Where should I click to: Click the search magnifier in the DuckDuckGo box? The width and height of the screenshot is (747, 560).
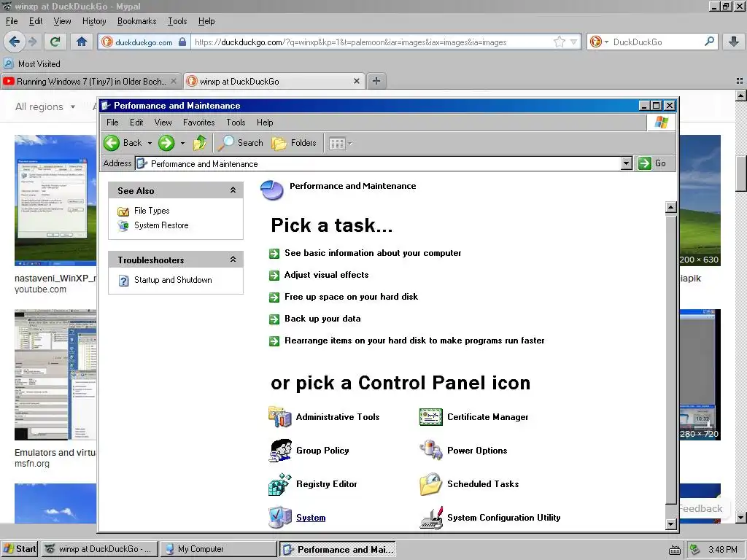pos(709,42)
